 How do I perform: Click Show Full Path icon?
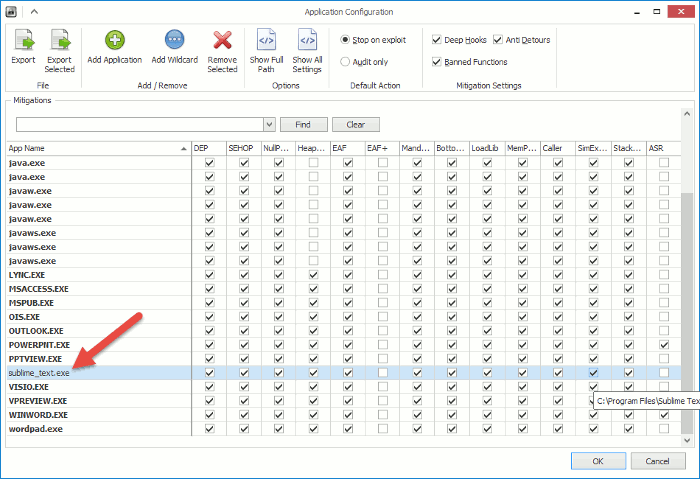267,40
